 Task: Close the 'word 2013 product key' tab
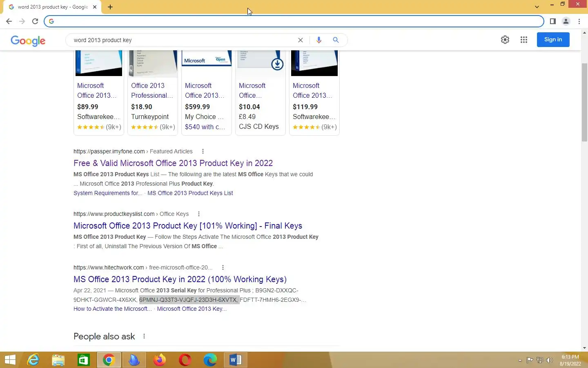pyautogui.click(x=95, y=7)
